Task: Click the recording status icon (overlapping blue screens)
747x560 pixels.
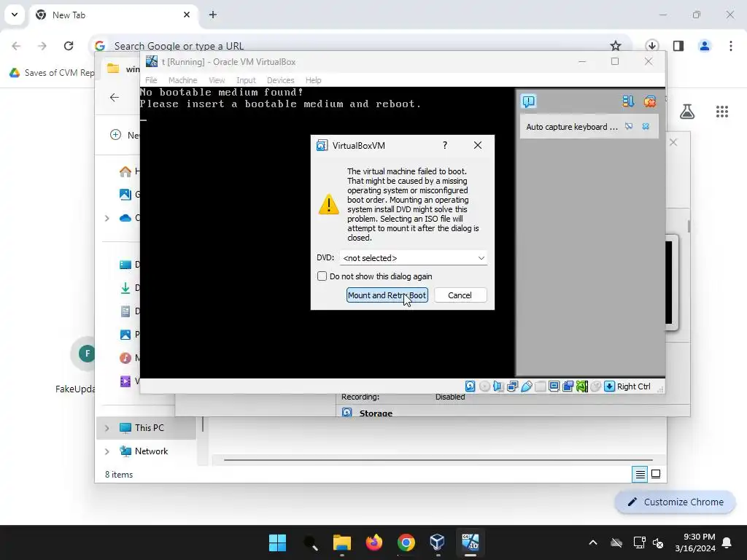Action: [568, 386]
